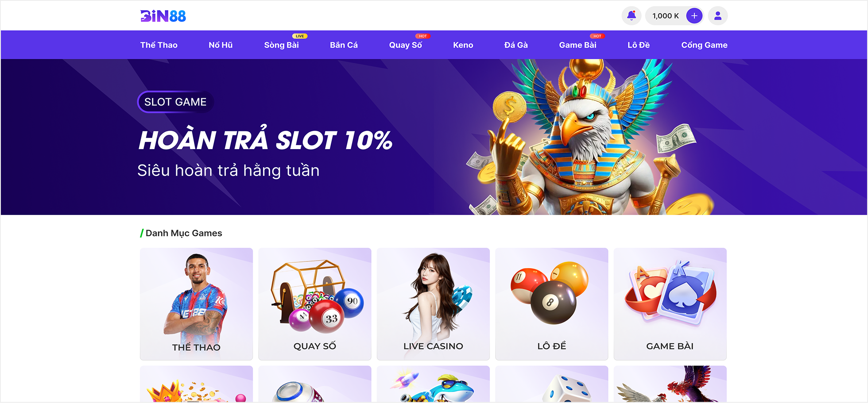
Task: Click the BIN88 logo
Action: click(x=163, y=16)
